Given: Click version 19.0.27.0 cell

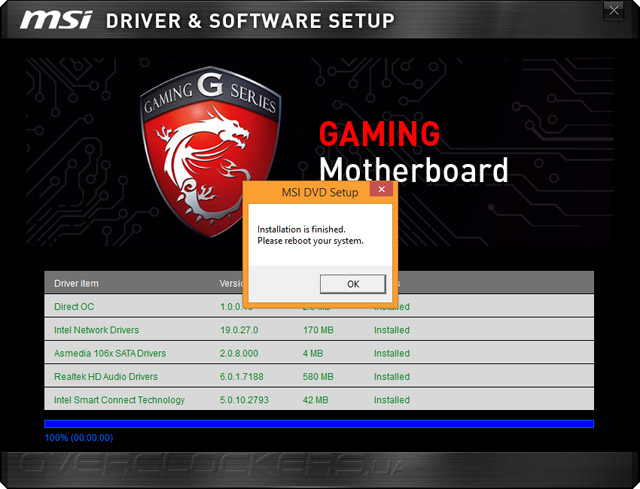Looking at the screenshot, I should [x=239, y=330].
